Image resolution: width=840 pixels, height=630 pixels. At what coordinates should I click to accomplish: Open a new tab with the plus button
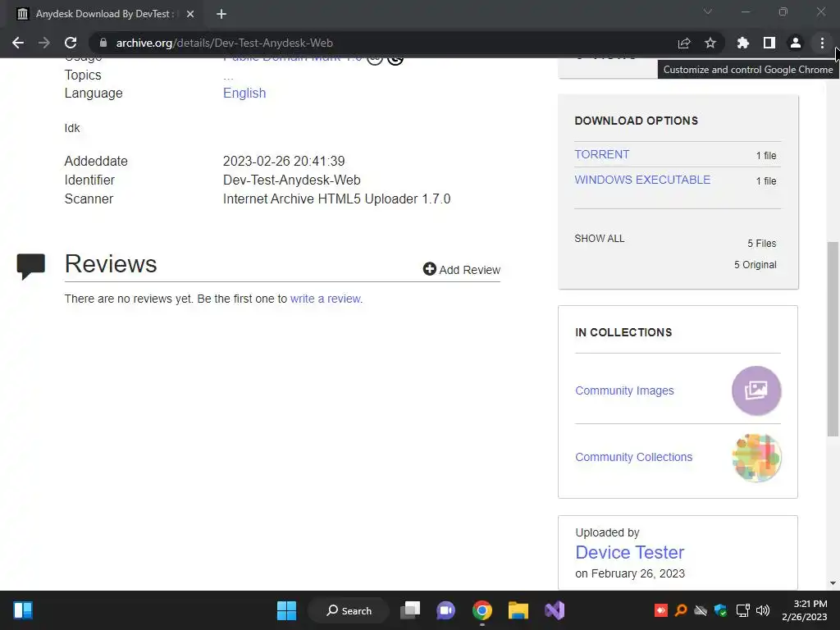(221, 14)
